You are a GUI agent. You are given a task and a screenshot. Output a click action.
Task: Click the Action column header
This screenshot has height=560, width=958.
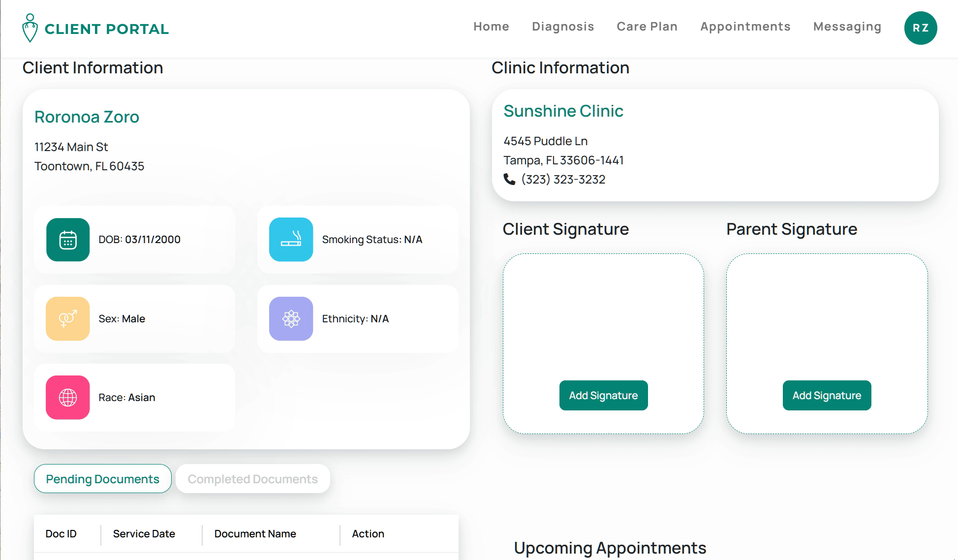click(368, 534)
